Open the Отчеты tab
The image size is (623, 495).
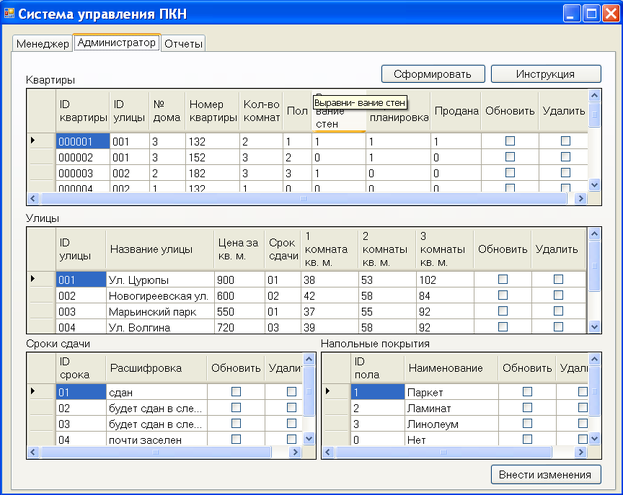[x=184, y=44]
